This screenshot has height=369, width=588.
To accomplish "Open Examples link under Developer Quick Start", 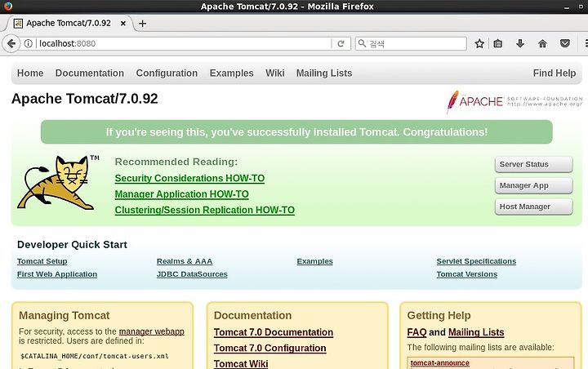I will [x=314, y=261].
